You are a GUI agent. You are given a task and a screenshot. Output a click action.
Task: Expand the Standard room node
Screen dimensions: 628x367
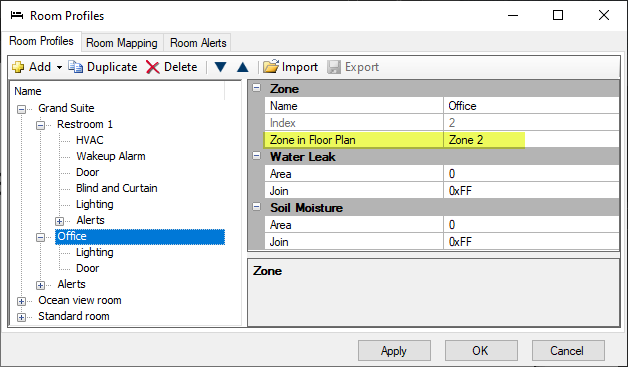(21, 317)
